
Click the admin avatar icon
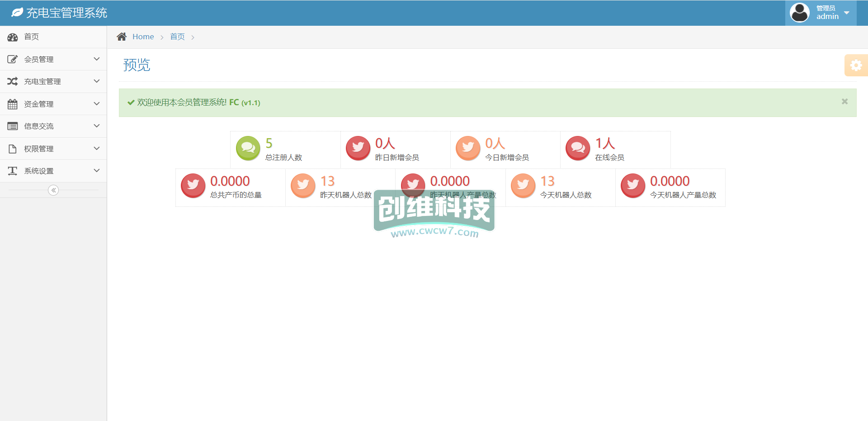(799, 13)
